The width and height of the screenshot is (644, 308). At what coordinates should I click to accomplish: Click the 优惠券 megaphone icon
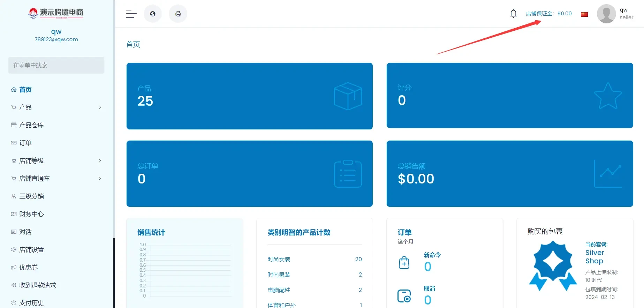click(14, 268)
